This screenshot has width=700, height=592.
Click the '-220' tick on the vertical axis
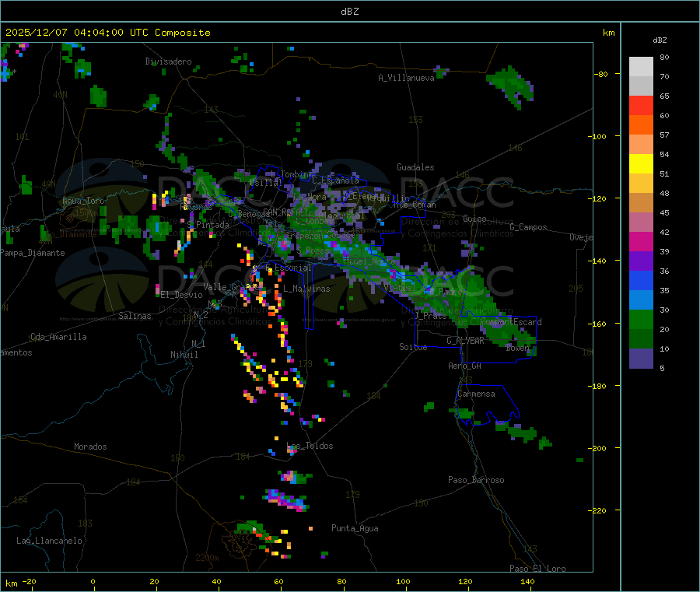597,510
